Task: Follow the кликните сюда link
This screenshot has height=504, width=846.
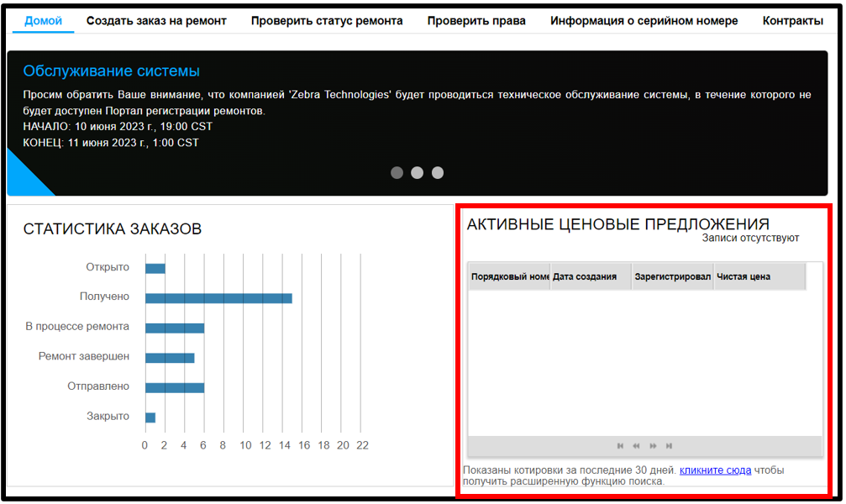Action: point(715,470)
